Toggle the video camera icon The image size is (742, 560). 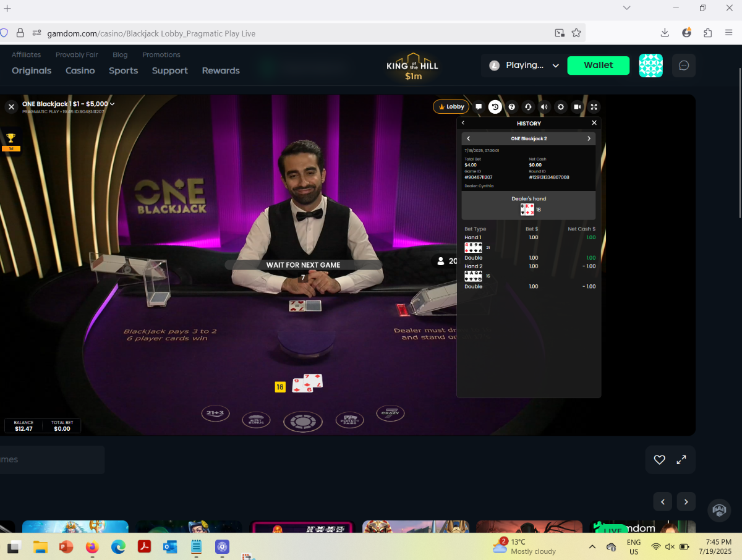click(x=577, y=107)
